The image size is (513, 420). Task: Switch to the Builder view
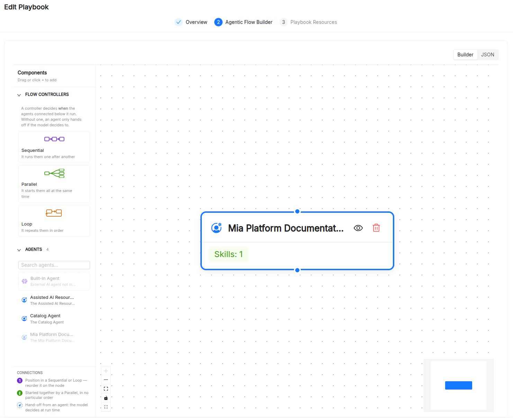[465, 55]
